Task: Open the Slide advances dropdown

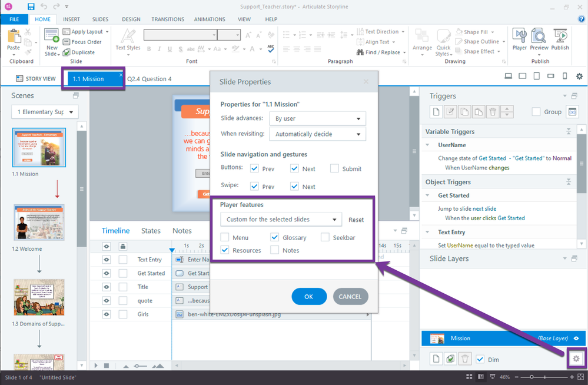Action: click(x=317, y=118)
